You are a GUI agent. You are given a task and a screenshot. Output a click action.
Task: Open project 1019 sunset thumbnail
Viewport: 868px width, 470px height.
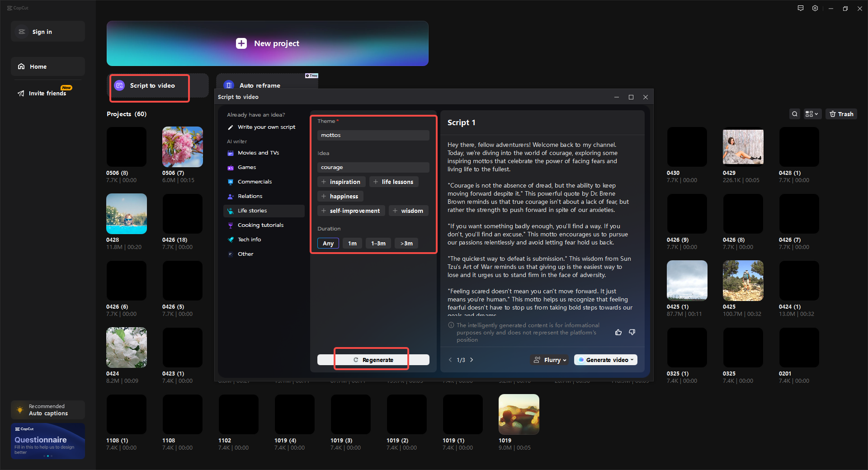pyautogui.click(x=519, y=414)
